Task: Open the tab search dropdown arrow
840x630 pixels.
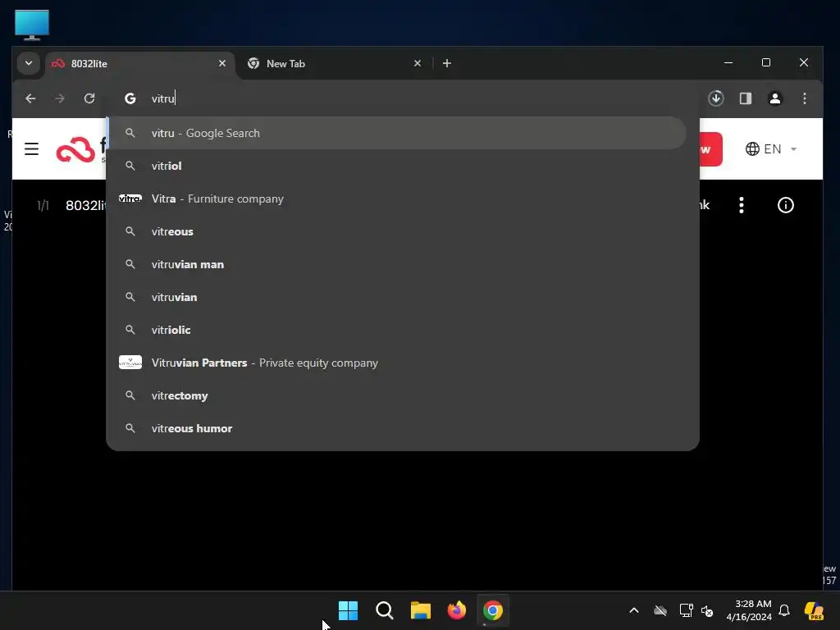Action: coord(29,63)
